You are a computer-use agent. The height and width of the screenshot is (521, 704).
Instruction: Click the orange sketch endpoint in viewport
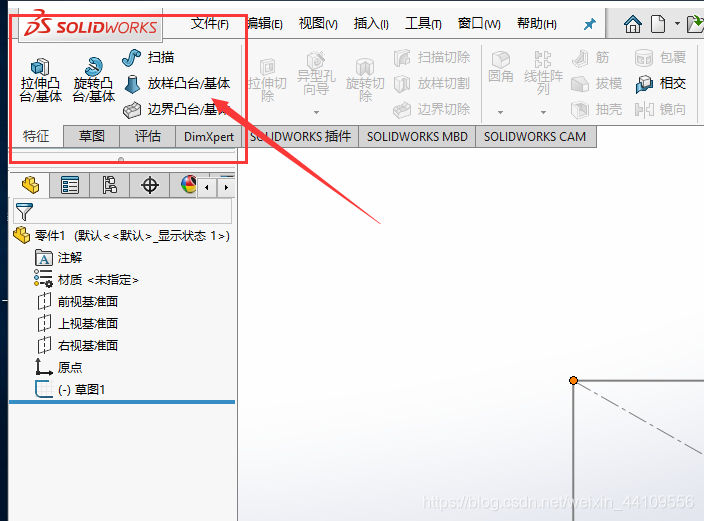click(x=573, y=380)
